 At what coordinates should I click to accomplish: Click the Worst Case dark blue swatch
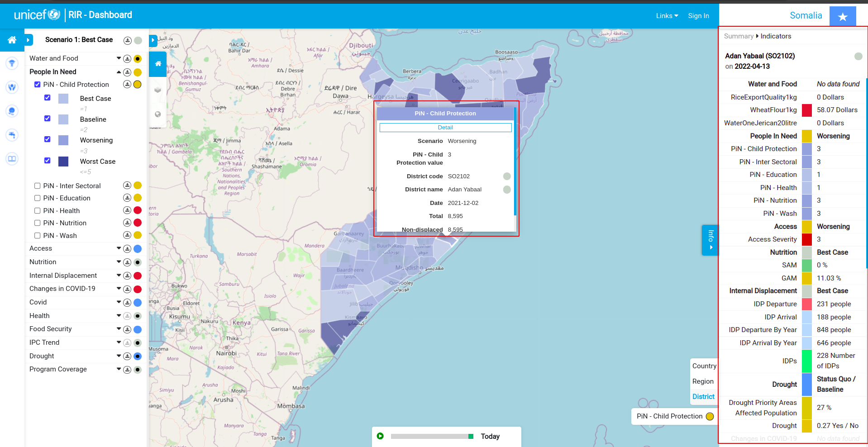(x=63, y=162)
